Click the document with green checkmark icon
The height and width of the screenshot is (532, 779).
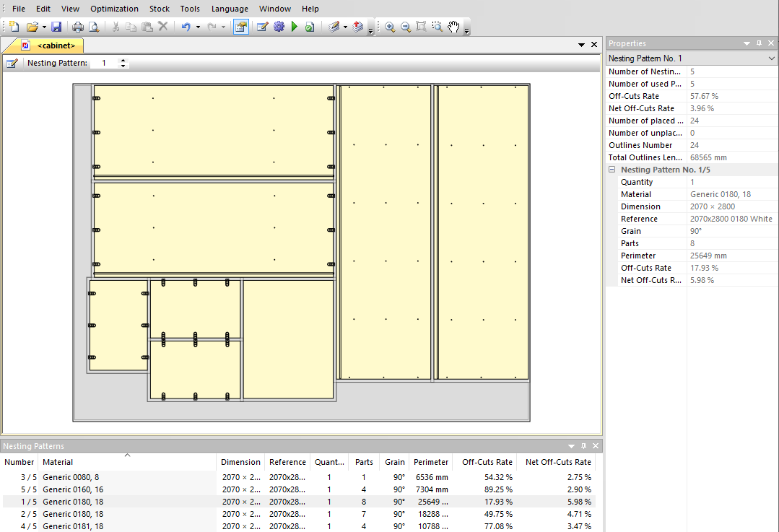(310, 27)
